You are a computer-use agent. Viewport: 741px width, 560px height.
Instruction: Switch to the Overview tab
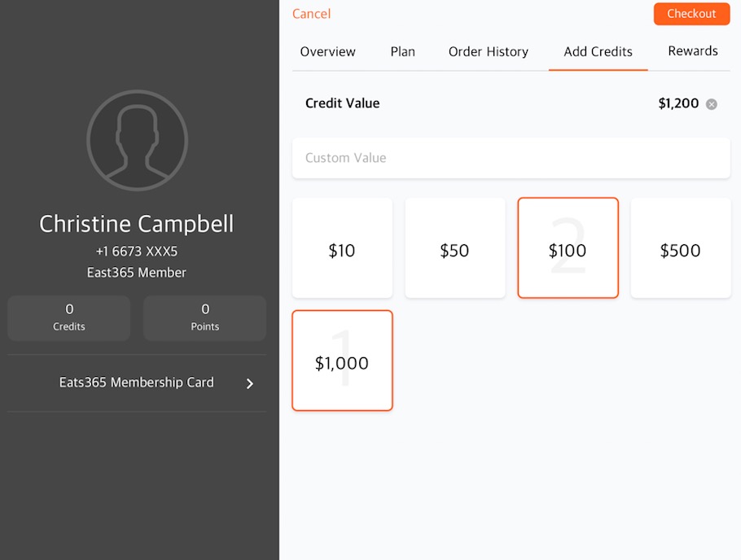(x=327, y=51)
